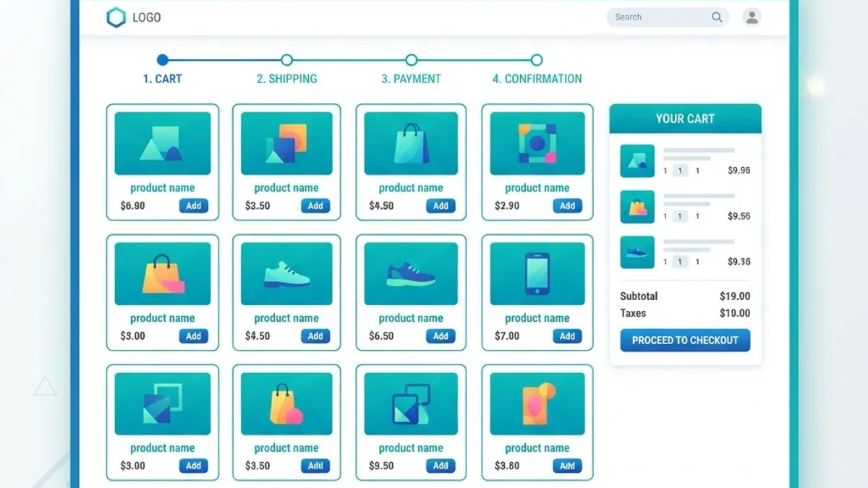Click the Taxes label in the cart
Image resolution: width=868 pixels, height=488 pixels.
tap(633, 313)
